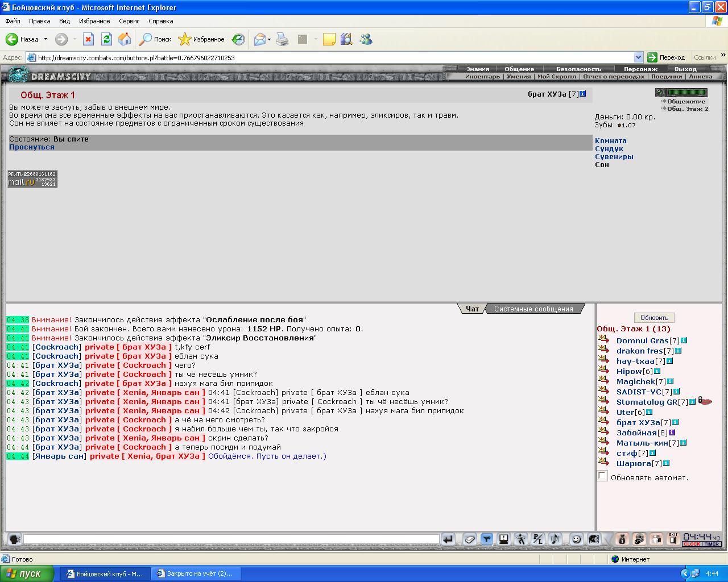Switch to the Чат tab
Image resolution: width=728 pixels, height=582 pixels.
coord(472,309)
